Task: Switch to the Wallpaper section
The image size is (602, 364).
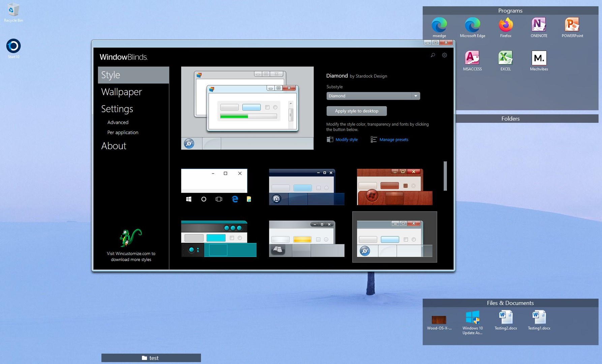Action: tap(121, 92)
